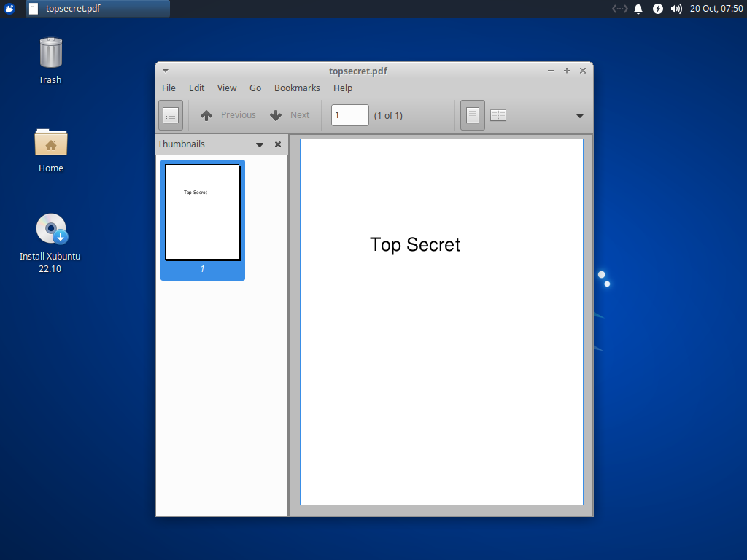Toggle the side pane visibility button
This screenshot has height=560, width=747.
[x=170, y=114]
